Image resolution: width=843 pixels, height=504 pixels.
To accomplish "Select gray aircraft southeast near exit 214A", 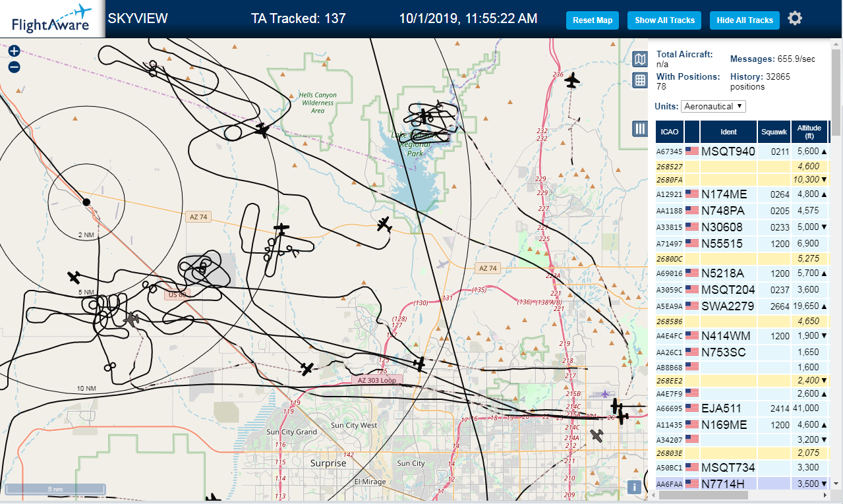I will pos(597,435).
